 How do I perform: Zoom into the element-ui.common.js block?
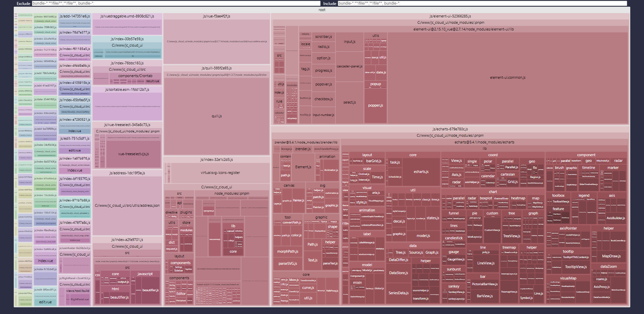tap(507, 77)
